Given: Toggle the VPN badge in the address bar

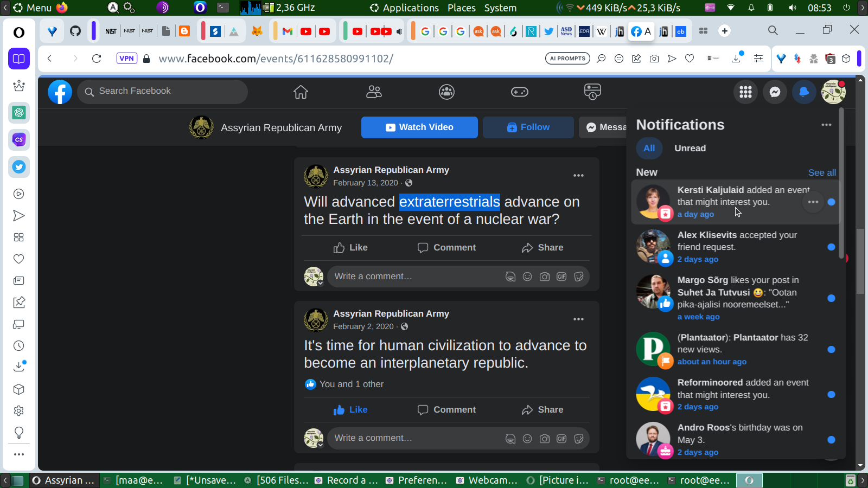Looking at the screenshot, I should click(126, 59).
